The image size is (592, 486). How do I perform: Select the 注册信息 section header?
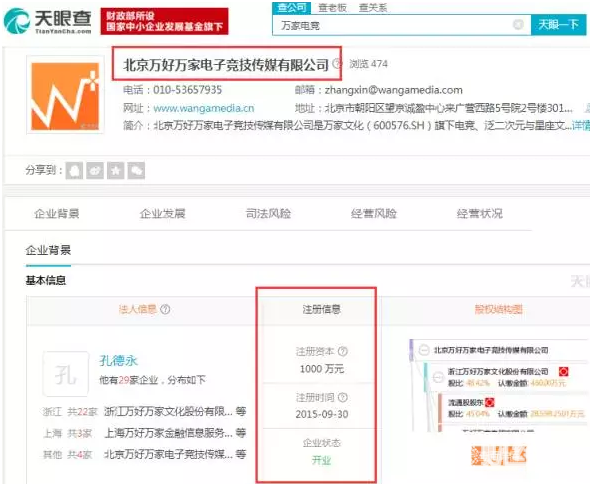(321, 309)
